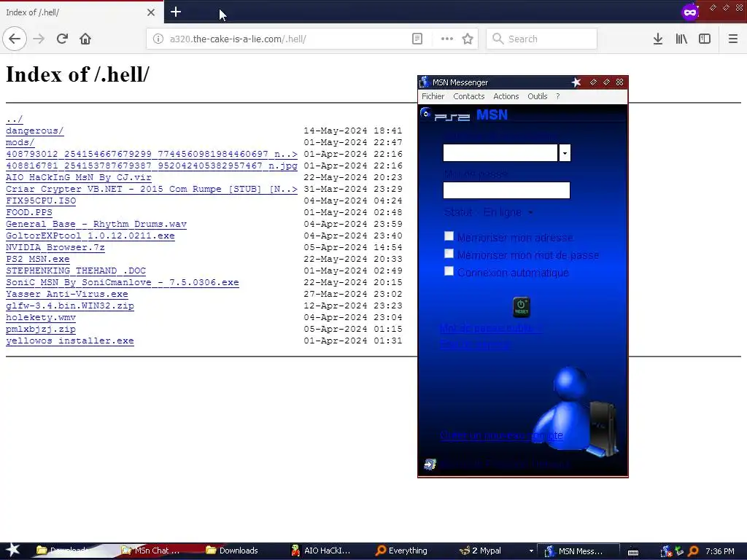Image resolution: width=747 pixels, height=560 pixels.
Task: Download PS2_MSN.exe file link
Action: click(38, 259)
